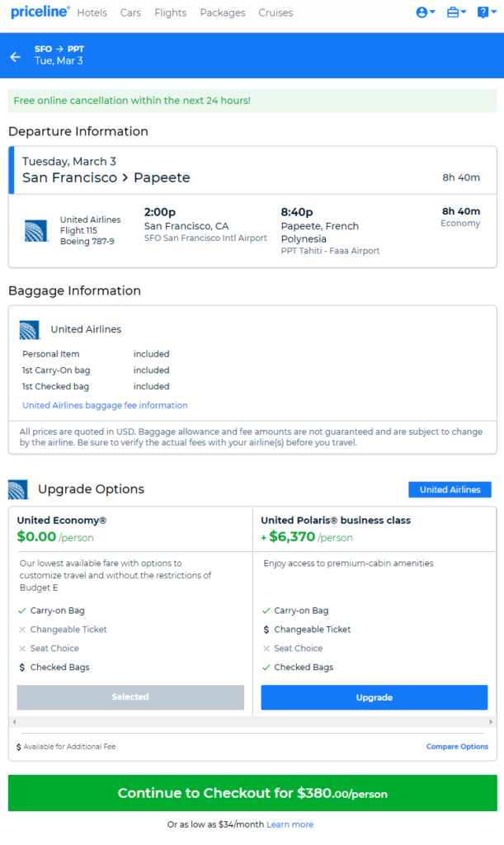Open the Hotels menu item
This screenshot has width=504, height=845.
[92, 13]
